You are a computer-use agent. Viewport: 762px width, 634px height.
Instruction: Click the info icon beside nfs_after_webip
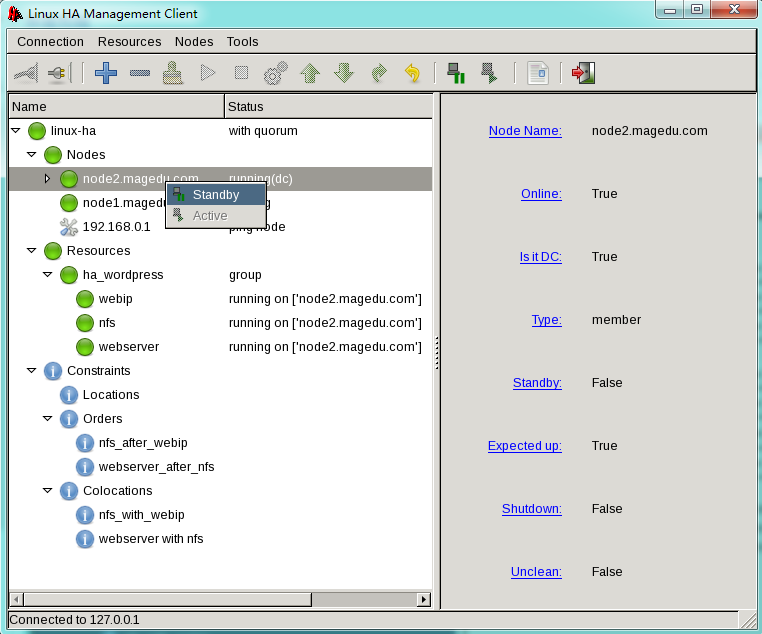click(x=85, y=443)
